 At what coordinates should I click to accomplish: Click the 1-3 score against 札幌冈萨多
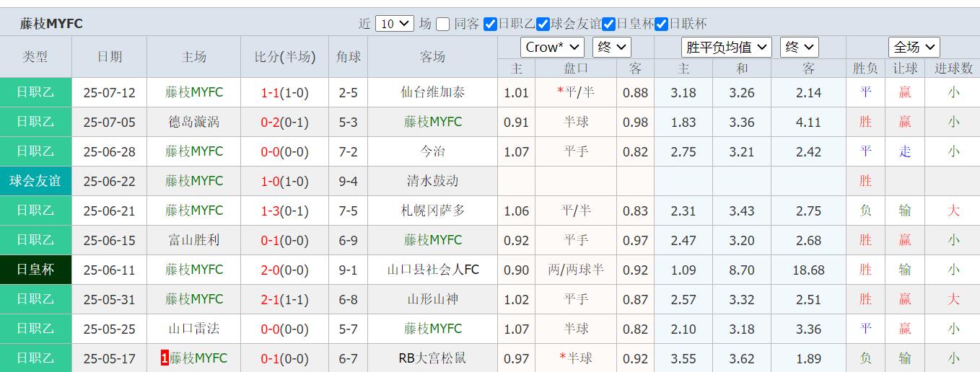[x=271, y=211]
